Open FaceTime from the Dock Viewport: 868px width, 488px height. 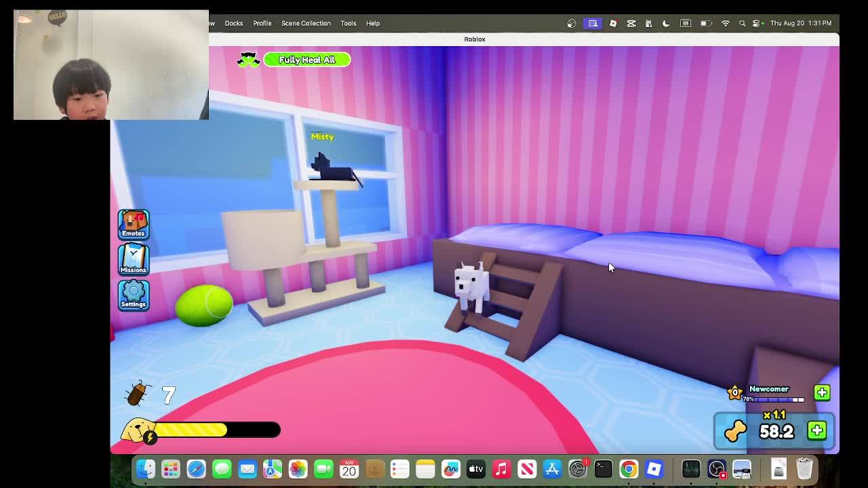(323, 469)
